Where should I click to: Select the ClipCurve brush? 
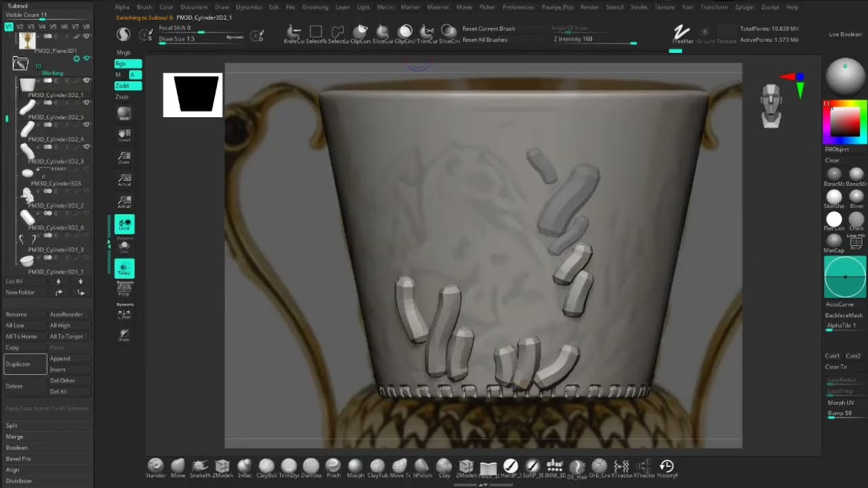click(360, 34)
